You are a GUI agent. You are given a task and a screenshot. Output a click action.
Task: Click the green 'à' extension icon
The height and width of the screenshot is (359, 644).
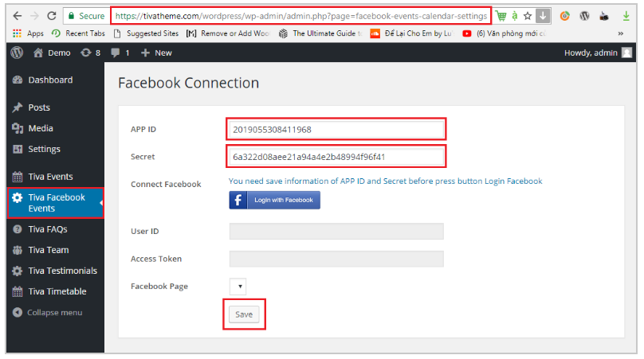[515, 16]
